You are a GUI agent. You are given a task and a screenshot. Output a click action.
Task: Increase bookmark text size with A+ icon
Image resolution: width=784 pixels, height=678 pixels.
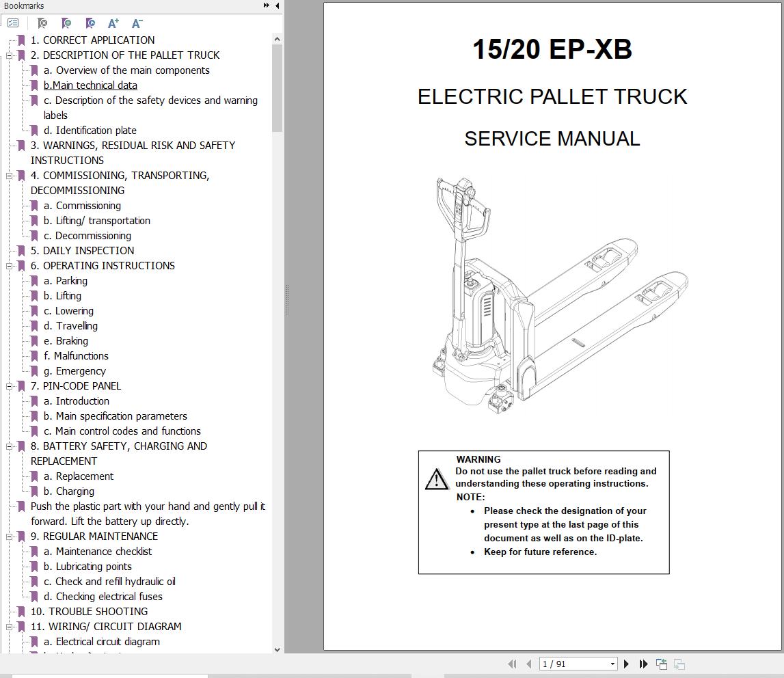pos(113,23)
